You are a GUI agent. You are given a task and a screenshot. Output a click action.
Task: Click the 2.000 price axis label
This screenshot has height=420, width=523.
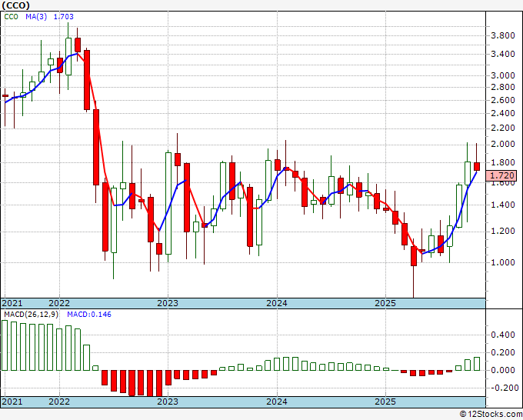(x=503, y=145)
